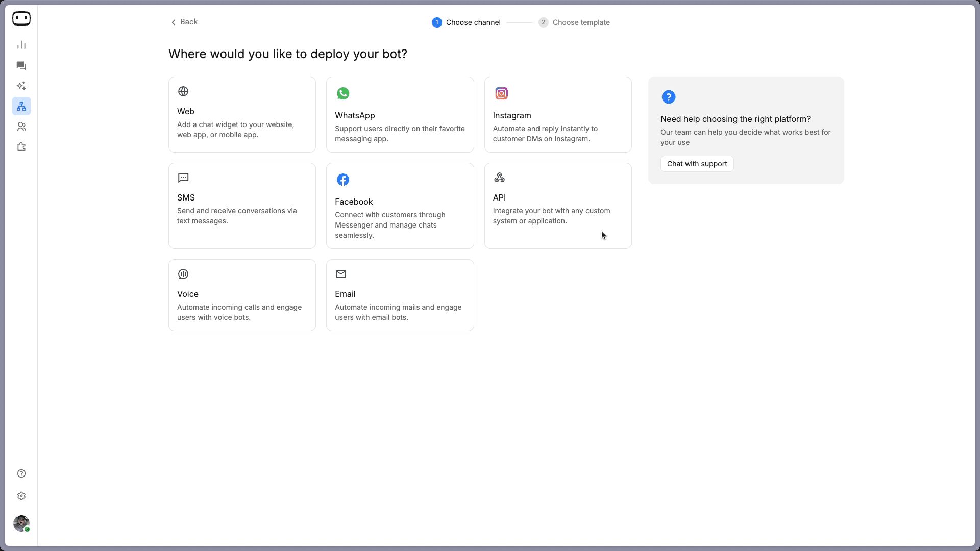Open the analytics bar chart sidebar icon
This screenshot has height=551, width=980.
21,45
